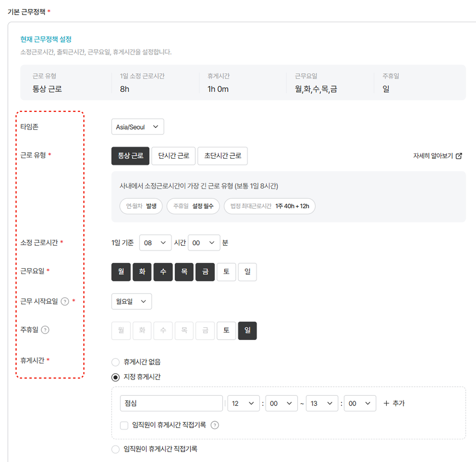The image size is (476, 462).
Task: Open the Asia/Seoul timezone dropdown
Action: [137, 127]
